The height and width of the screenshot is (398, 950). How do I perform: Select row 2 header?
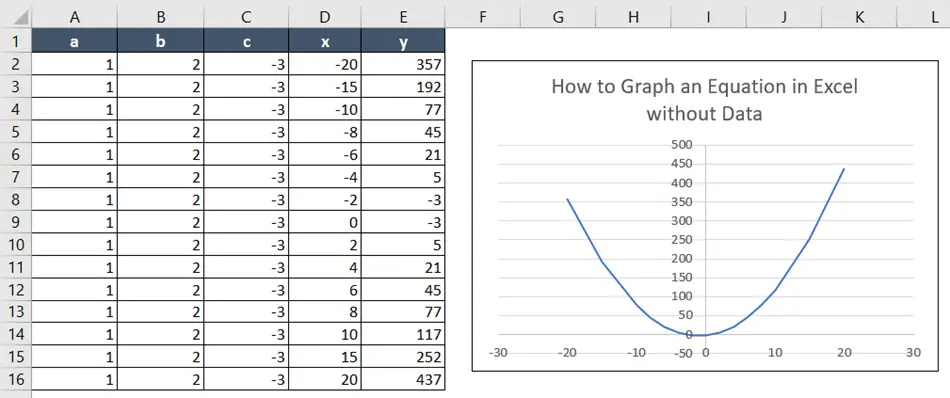[15, 64]
